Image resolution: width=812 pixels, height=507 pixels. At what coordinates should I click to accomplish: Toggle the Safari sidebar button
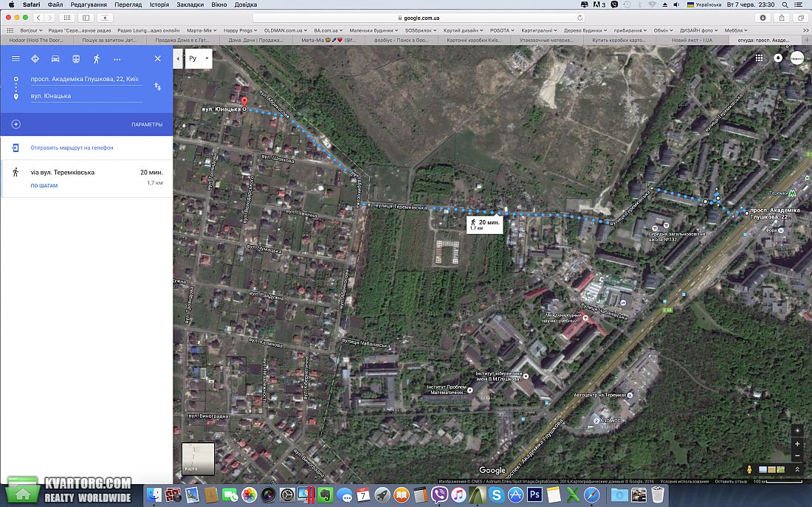coord(86,18)
